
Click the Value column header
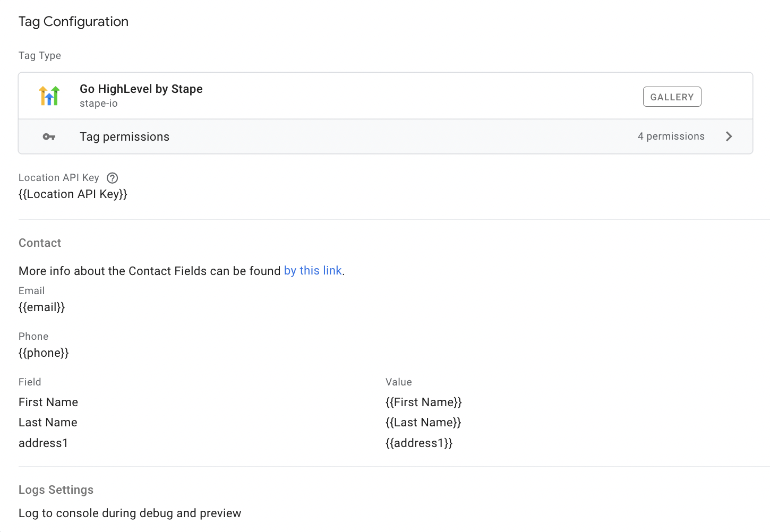click(399, 382)
